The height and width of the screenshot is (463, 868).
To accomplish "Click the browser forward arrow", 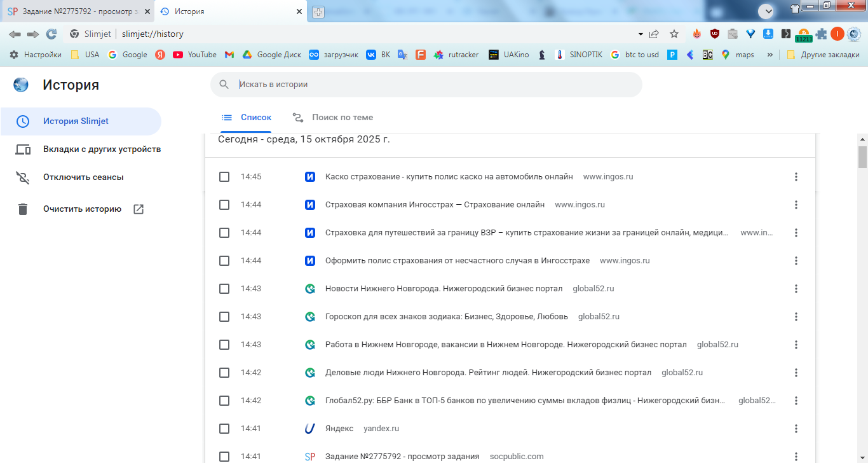I will click(33, 34).
